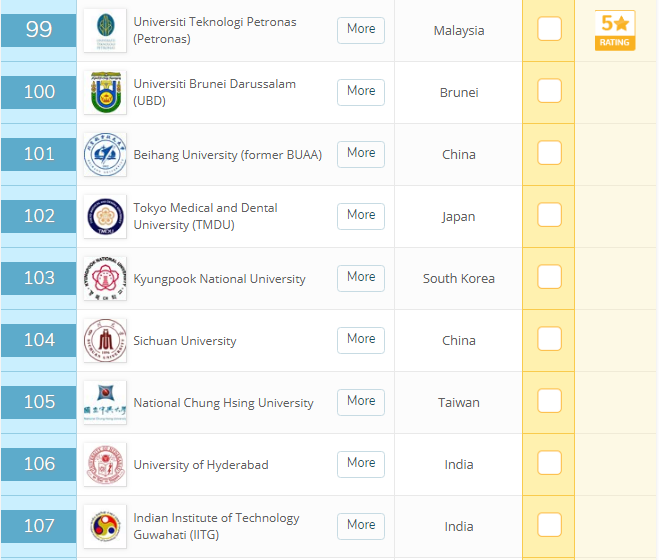Screen dimensions: 659x560
Task: Enable the compare checkbox for University of Hyderabad
Action: pos(549,462)
